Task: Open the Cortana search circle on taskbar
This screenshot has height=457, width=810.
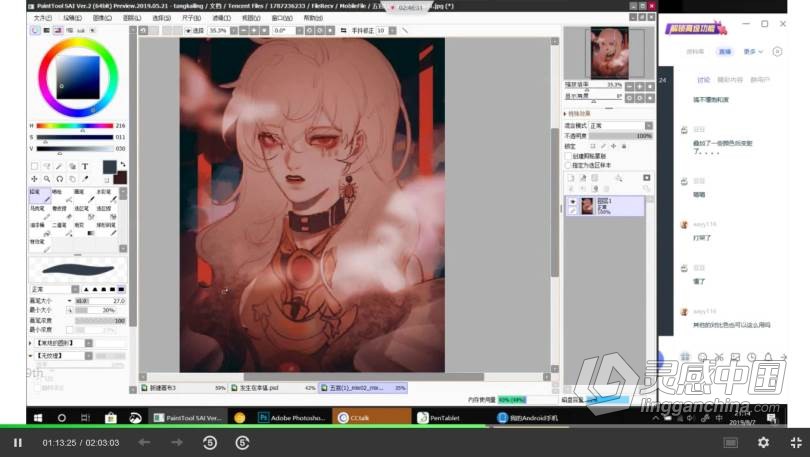Action: (61, 418)
